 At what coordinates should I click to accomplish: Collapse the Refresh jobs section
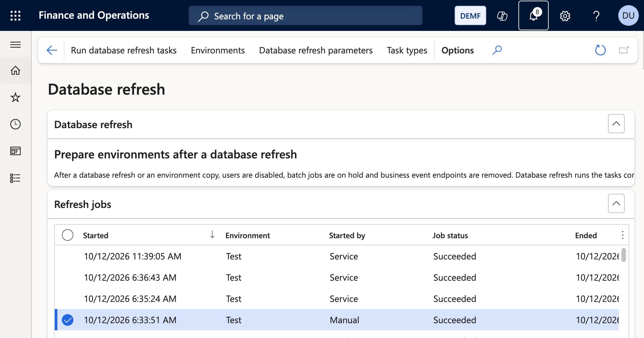point(616,203)
